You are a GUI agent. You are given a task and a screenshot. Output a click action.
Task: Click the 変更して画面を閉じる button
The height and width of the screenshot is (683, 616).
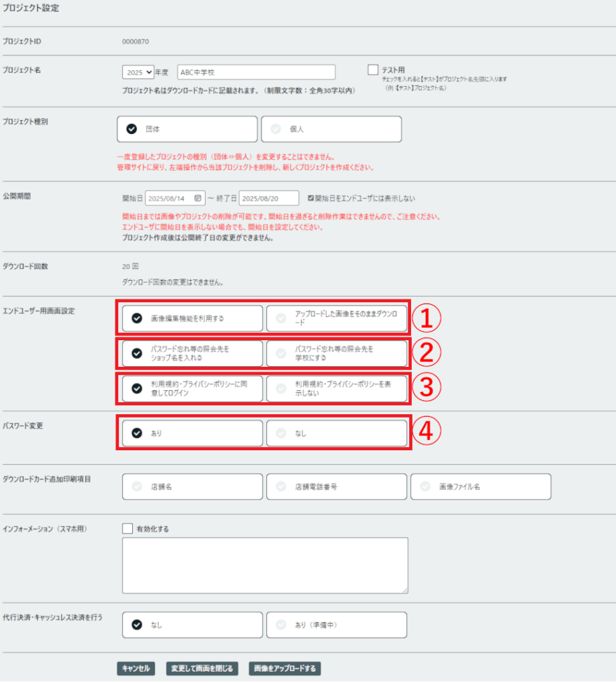(202, 668)
